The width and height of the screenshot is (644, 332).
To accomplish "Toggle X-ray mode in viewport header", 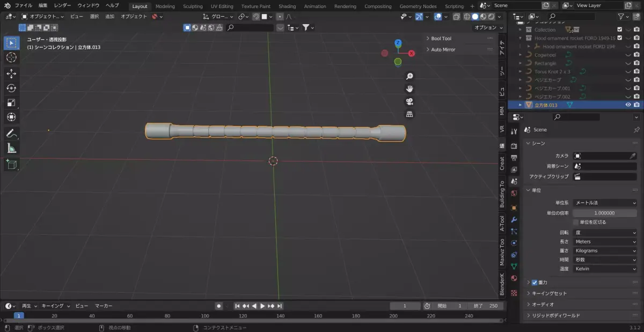I will 456,17.
